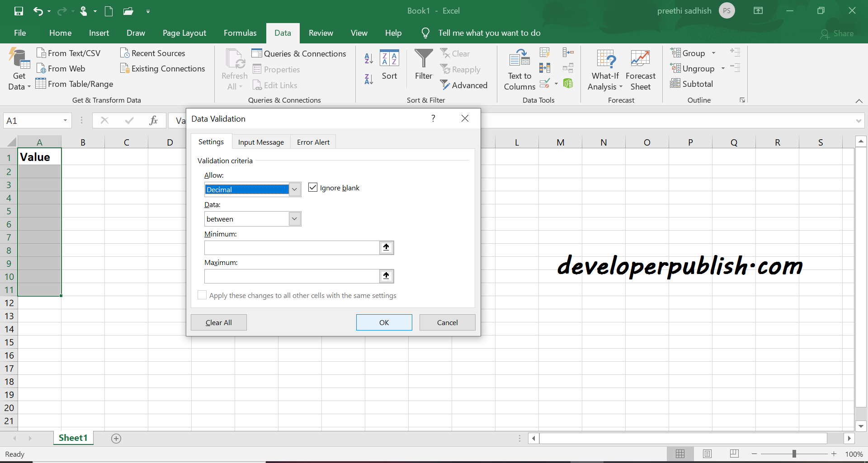The image size is (868, 463).
Task: Sort A to Z ascending
Action: point(368,58)
